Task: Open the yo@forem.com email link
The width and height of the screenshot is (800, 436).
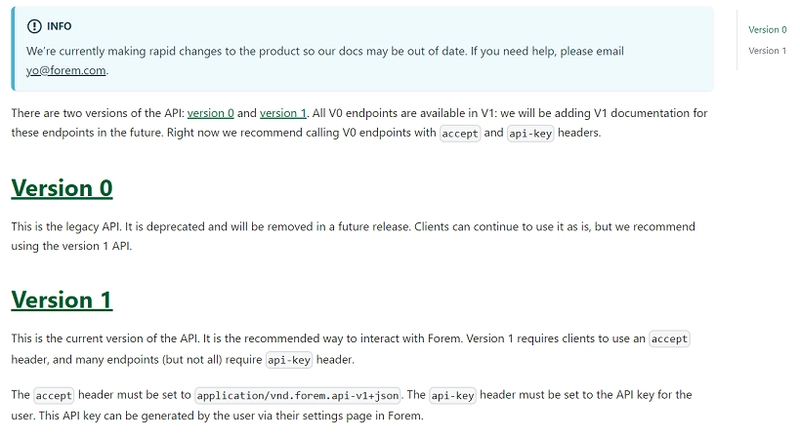Action: [x=66, y=70]
